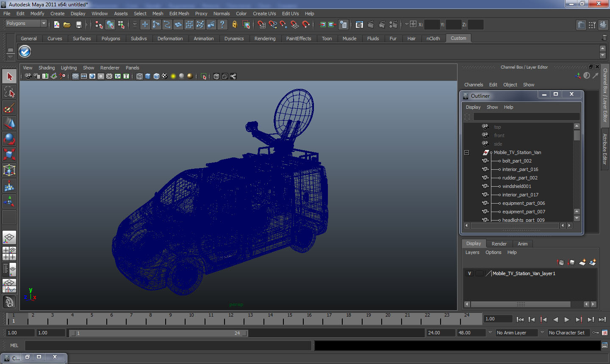Toggle auto keyframe key icon
The image size is (610, 364).
pos(595,333)
